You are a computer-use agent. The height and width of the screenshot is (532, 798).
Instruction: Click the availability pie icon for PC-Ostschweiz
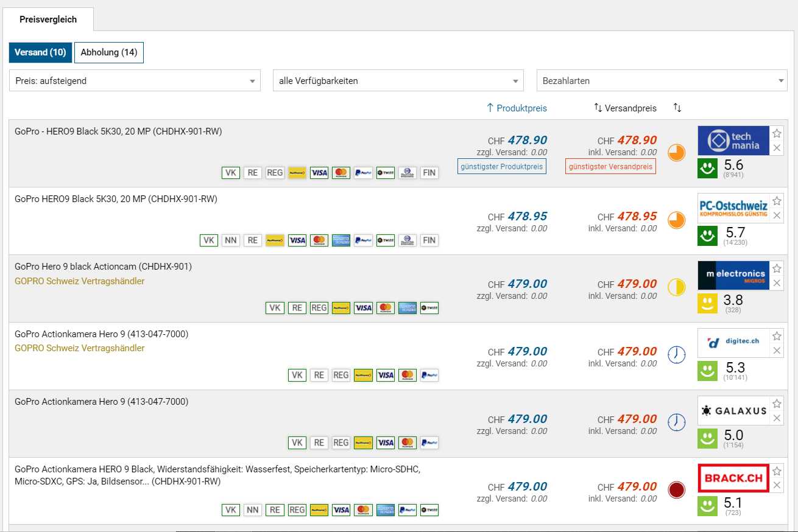[x=677, y=220]
